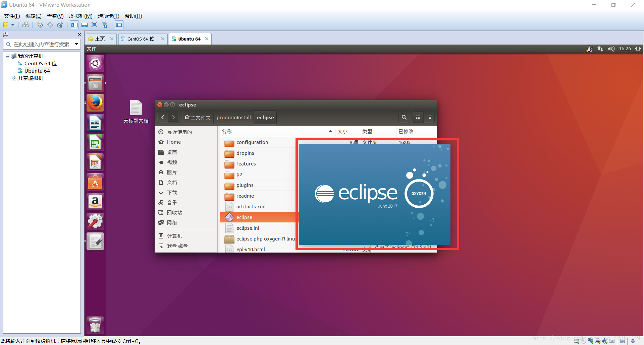This screenshot has width=644, height=345.
Task: Switch to the 主页 tab
Action: pyautogui.click(x=100, y=39)
